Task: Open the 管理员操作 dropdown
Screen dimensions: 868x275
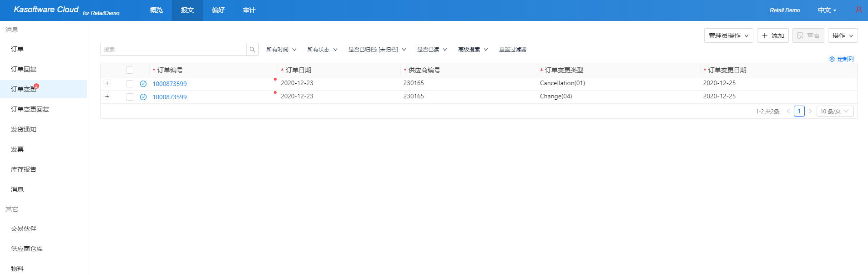Action: point(728,36)
